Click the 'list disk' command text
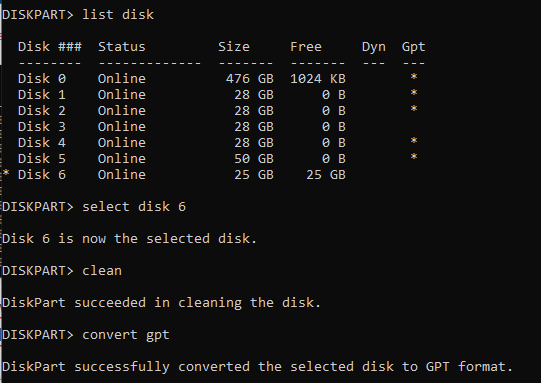 coord(118,15)
